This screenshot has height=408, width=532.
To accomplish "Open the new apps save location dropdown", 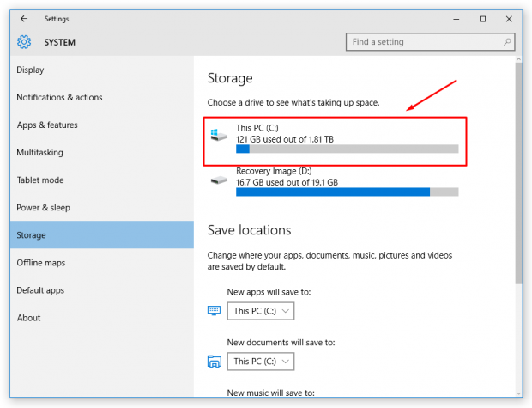I will (261, 311).
